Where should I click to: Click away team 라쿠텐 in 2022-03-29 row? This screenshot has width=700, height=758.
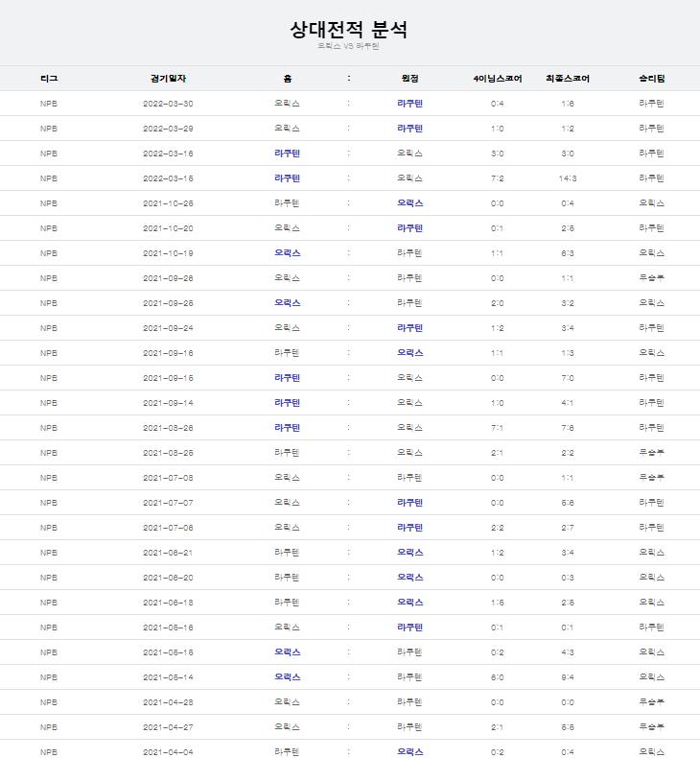[409, 129]
